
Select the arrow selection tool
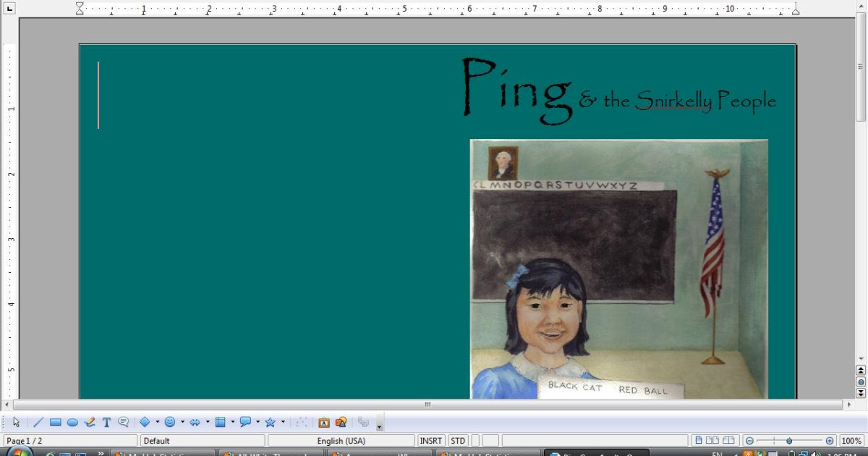coord(16,423)
